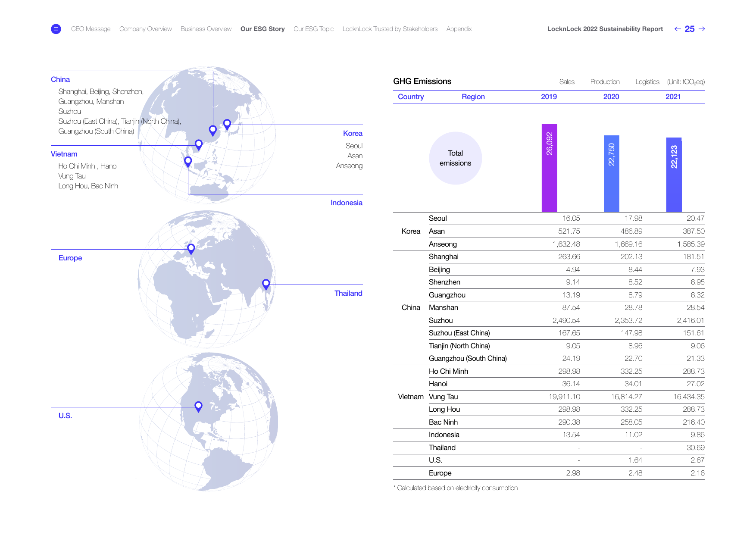Image resolution: width=756 pixels, height=535 pixels.
Task: Click the Thailand location label
Action: pos(348,293)
